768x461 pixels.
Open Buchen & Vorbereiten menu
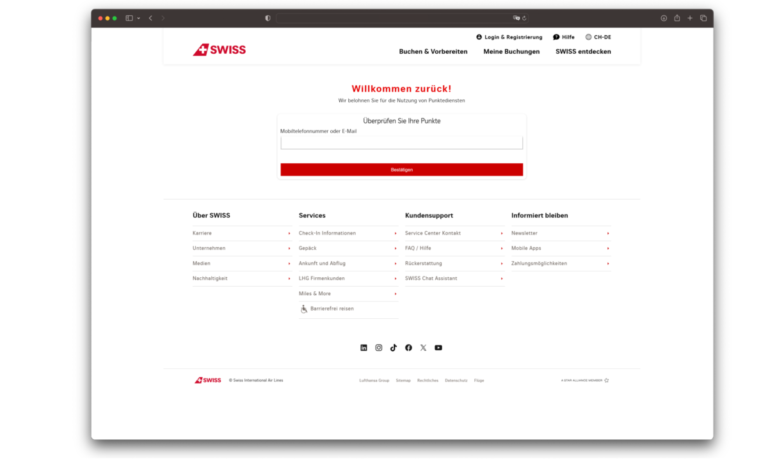[433, 51]
